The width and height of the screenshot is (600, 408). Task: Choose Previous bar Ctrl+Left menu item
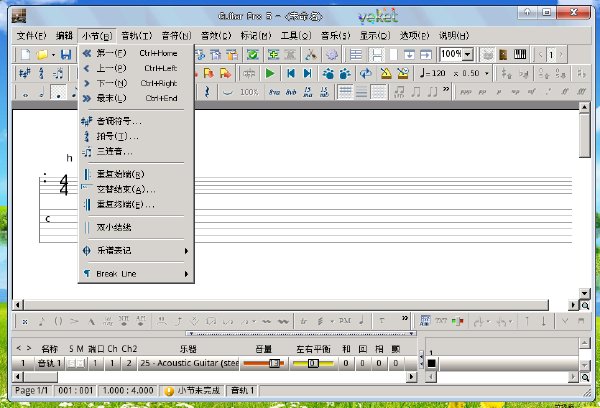(136, 68)
